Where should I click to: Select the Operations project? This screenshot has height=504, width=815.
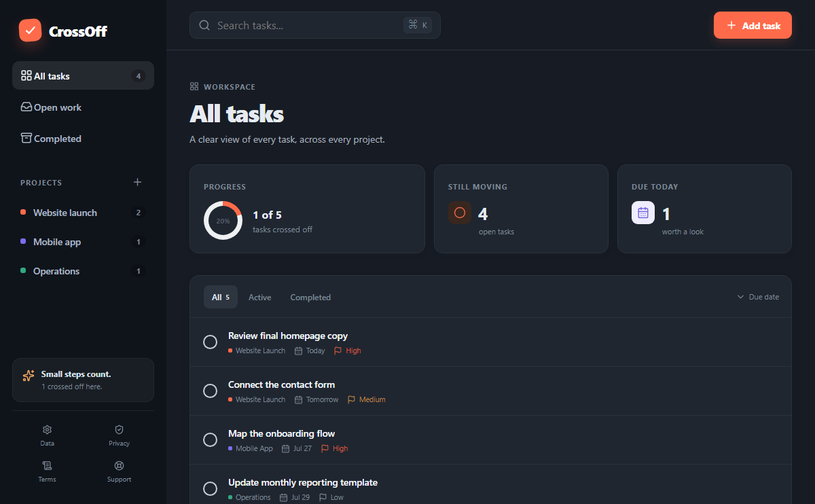pos(83,271)
